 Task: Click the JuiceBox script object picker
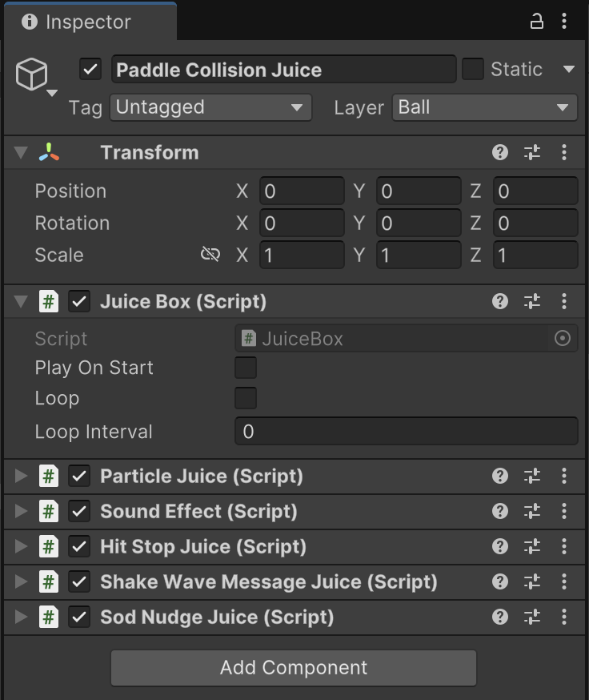click(563, 339)
